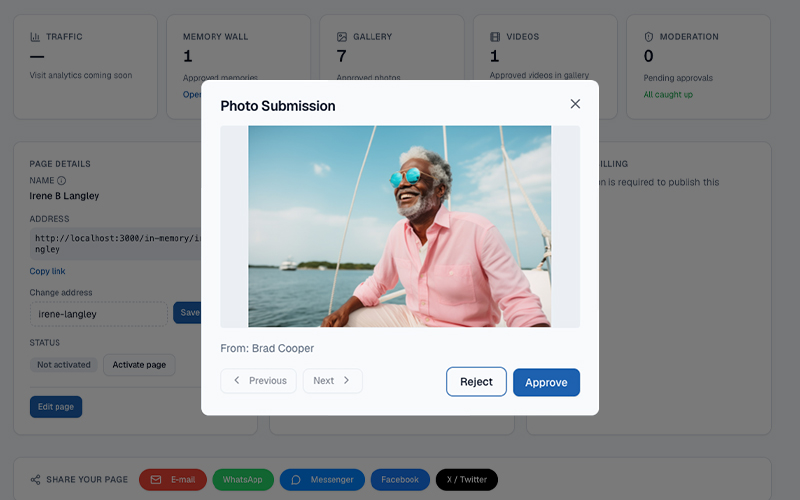
Task: Click the Edit page button
Action: pyautogui.click(x=56, y=407)
